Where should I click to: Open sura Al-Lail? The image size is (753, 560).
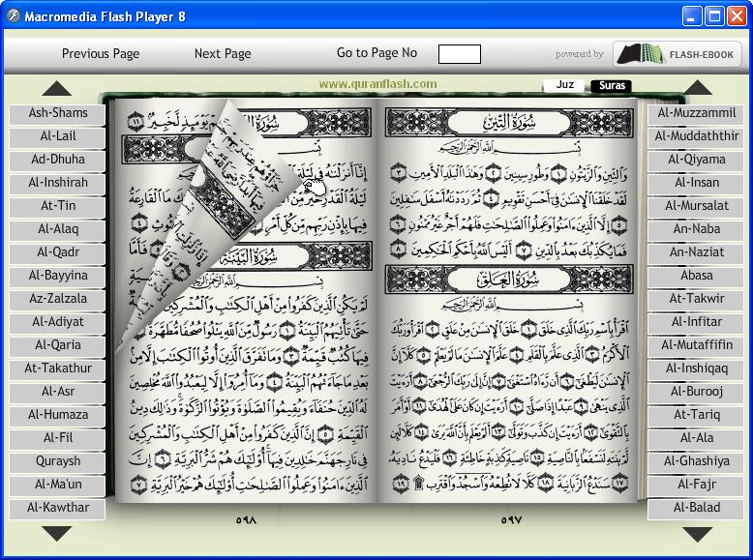[x=58, y=136]
